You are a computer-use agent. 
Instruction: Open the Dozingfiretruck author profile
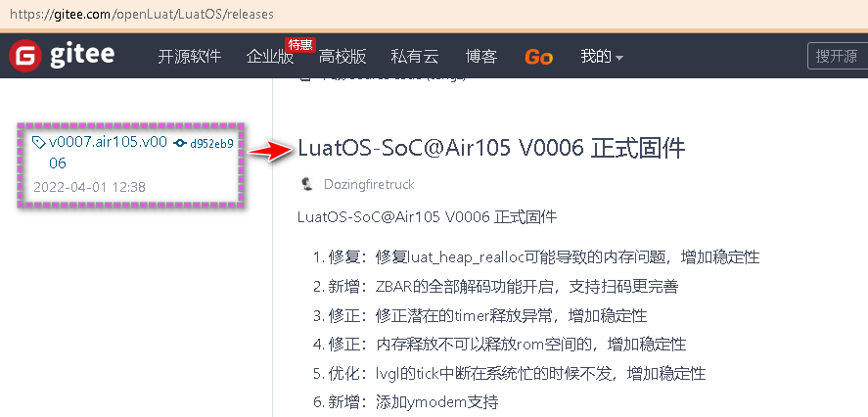click(369, 184)
